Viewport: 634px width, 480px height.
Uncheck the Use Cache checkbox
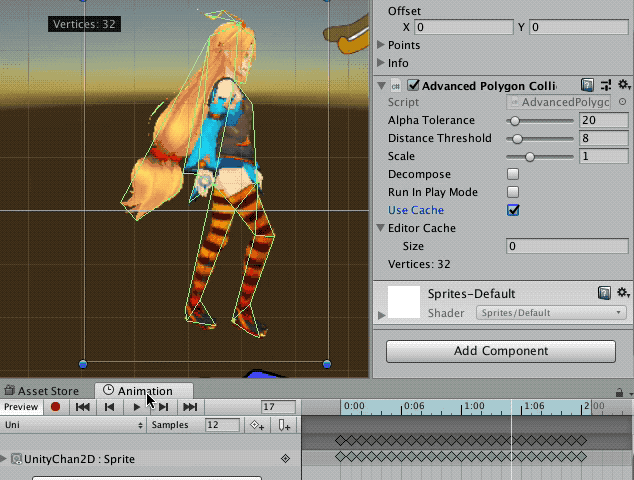point(513,210)
